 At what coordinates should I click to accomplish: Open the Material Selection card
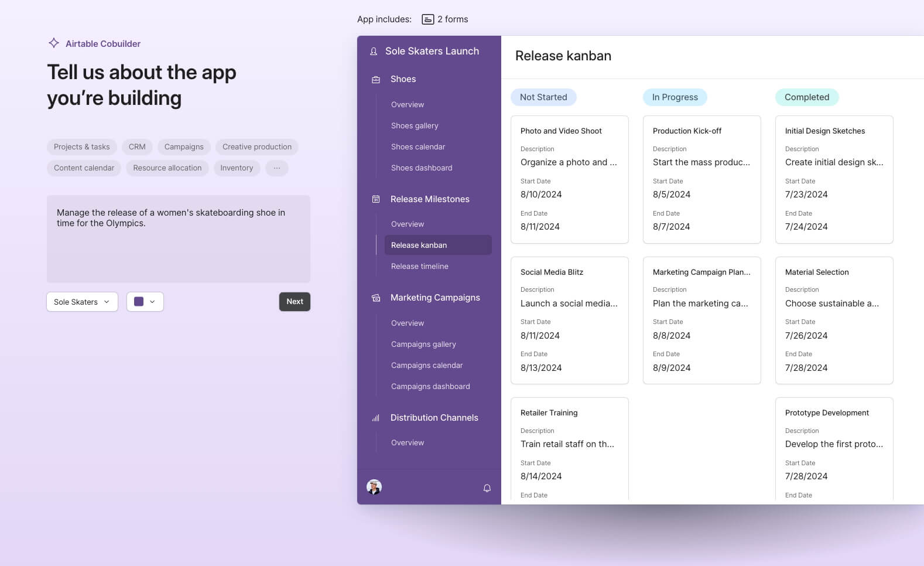point(834,320)
